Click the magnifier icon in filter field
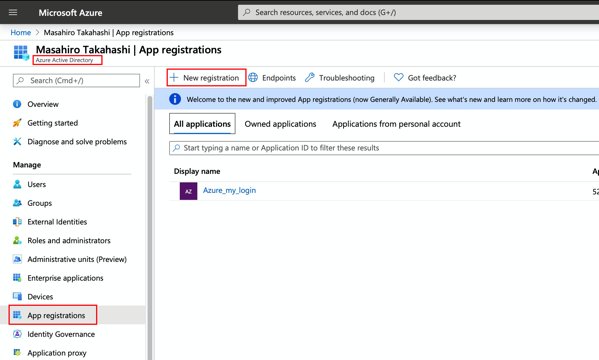599x360 pixels. point(176,148)
